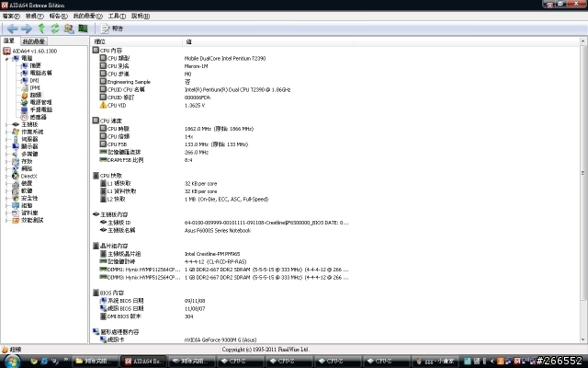588x368 pixels.
Task: Click the Sensor (感應器) gauge icon
Action: (x=25, y=117)
